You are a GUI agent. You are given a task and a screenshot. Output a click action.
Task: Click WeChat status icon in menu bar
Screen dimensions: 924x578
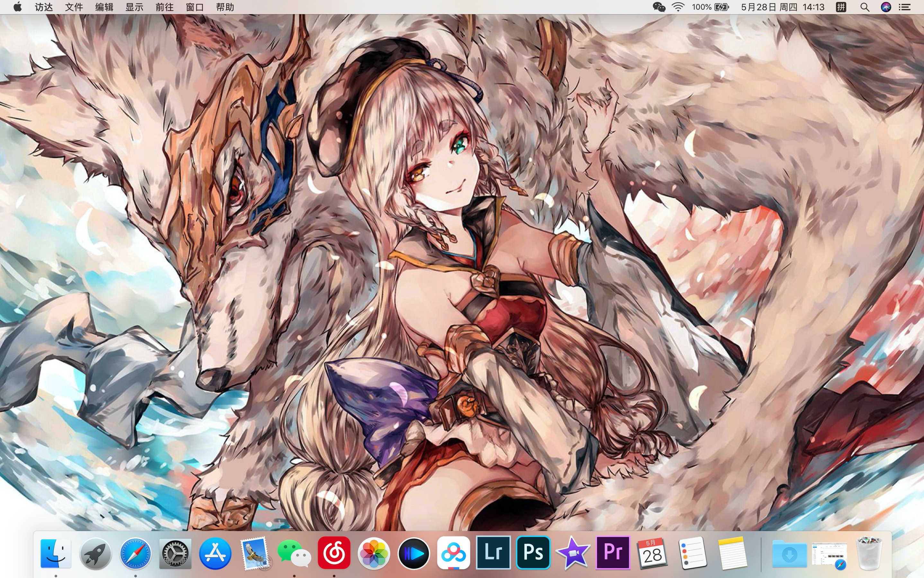[x=659, y=7]
